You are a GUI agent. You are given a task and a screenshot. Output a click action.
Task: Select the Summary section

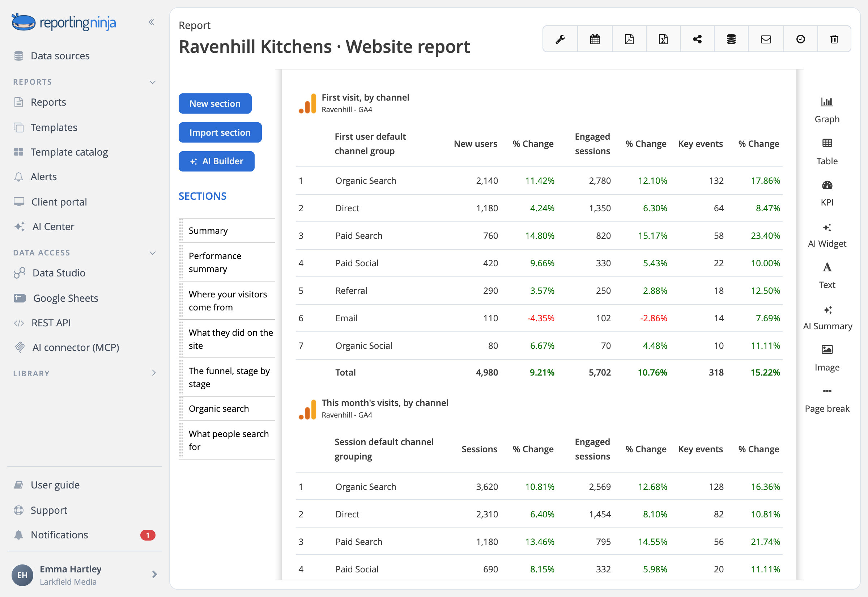(x=227, y=230)
